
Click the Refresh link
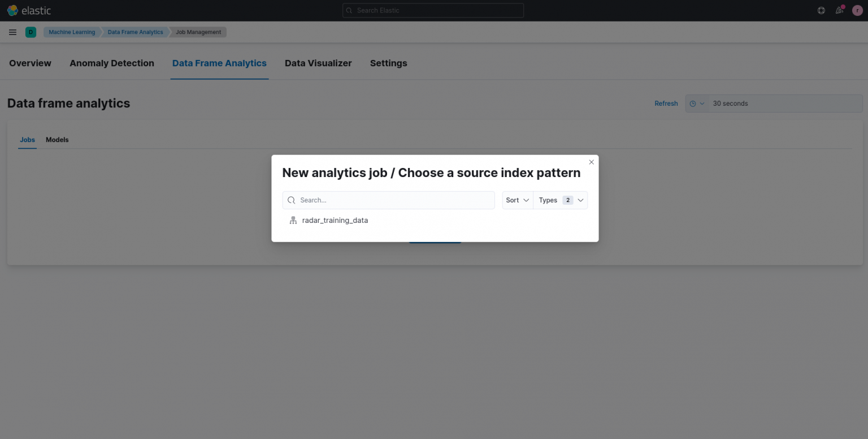666,103
